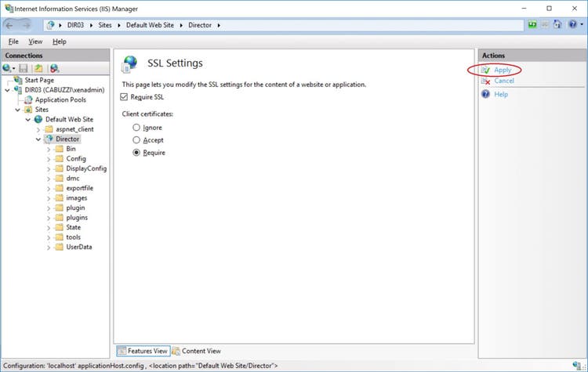588x372 pixels.
Task: Click the Application Pools icon
Action: click(x=28, y=99)
